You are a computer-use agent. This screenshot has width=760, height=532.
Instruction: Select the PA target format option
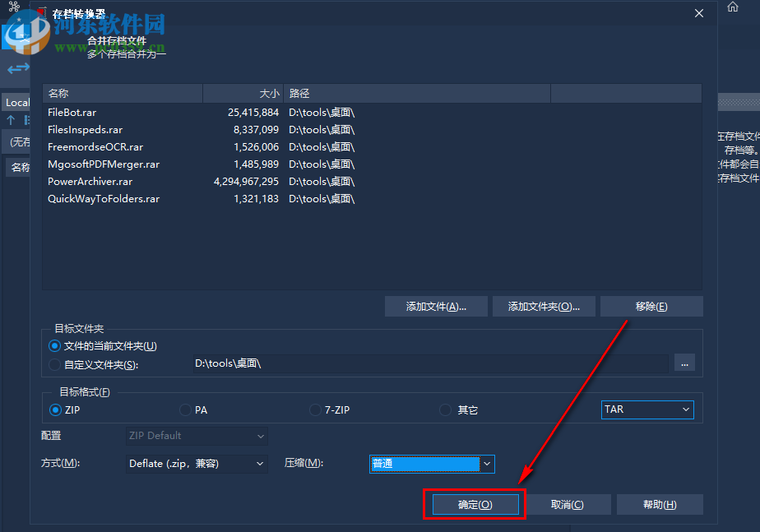point(185,409)
